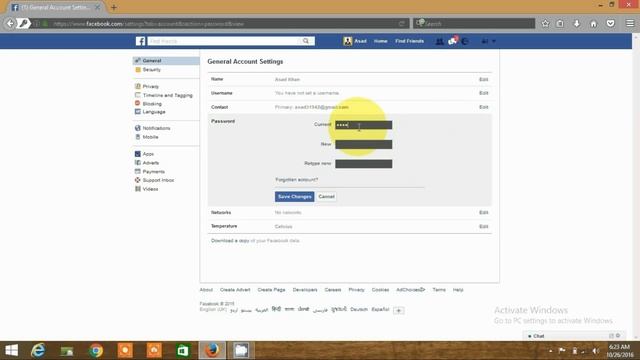Select Security in settings sidebar
The width and height of the screenshot is (640, 360).
click(151, 70)
